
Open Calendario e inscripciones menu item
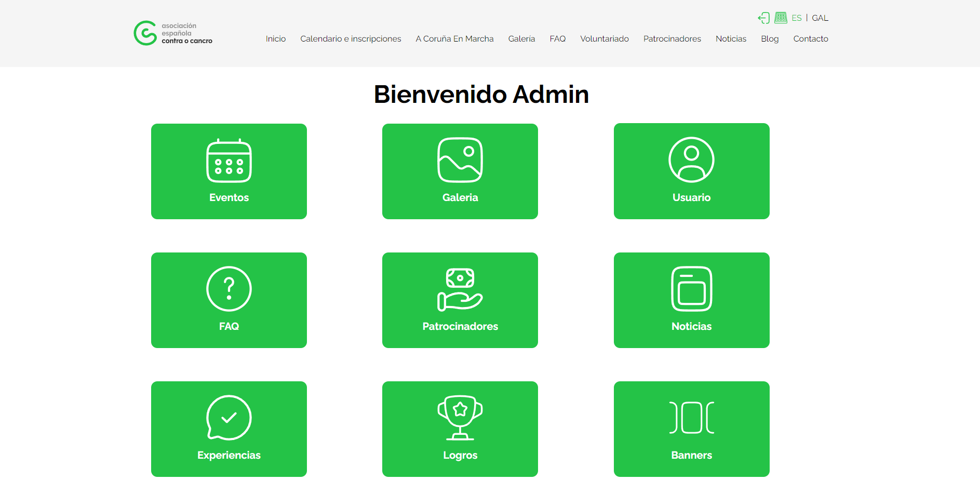(x=351, y=39)
